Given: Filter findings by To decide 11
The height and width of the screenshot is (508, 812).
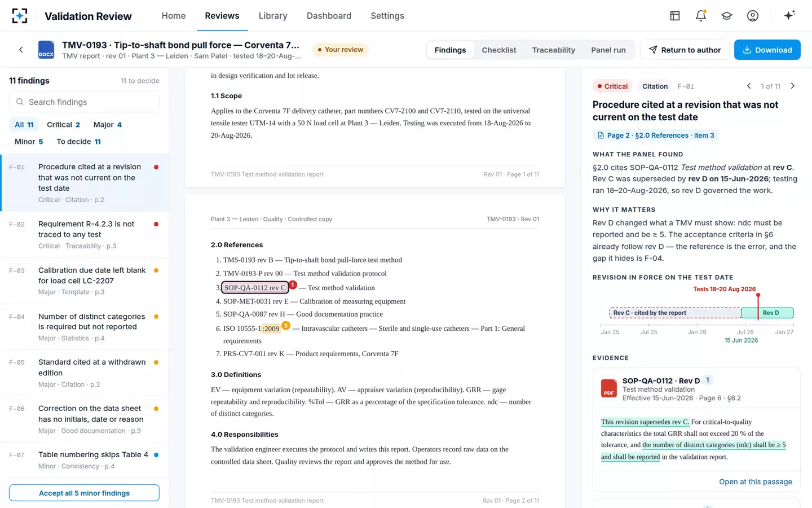Looking at the screenshot, I should [79, 142].
